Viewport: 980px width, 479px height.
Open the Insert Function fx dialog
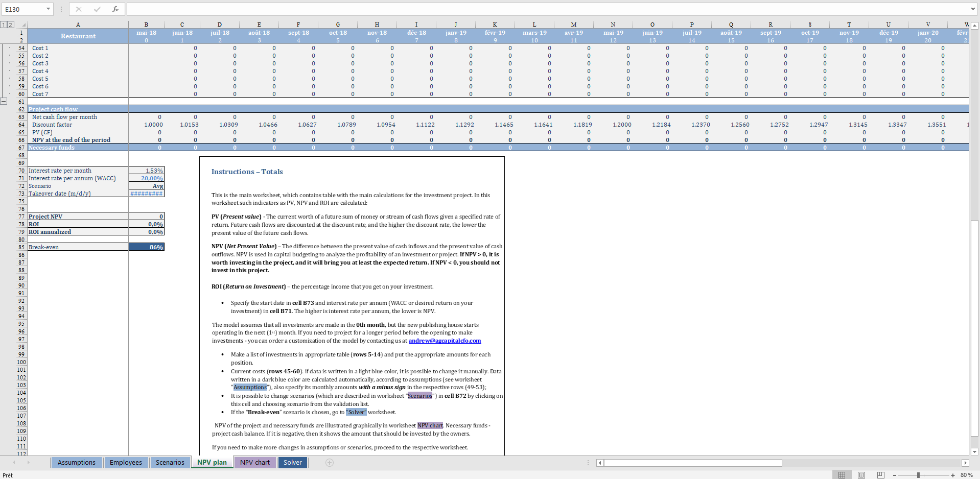coord(115,9)
